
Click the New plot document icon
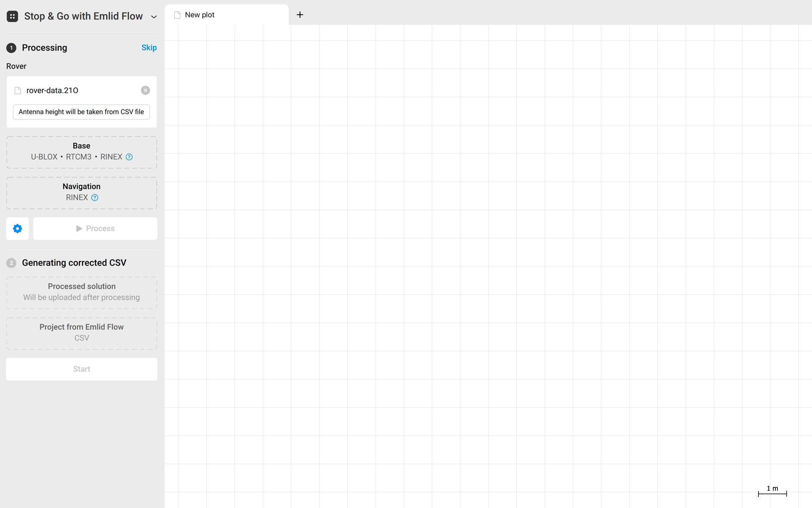pos(177,15)
